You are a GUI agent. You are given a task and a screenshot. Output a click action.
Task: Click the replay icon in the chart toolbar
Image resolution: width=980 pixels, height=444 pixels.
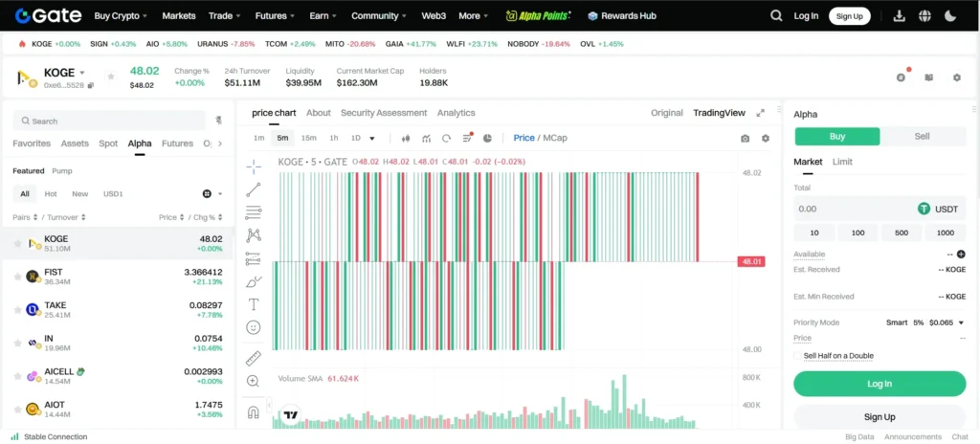[x=446, y=138]
